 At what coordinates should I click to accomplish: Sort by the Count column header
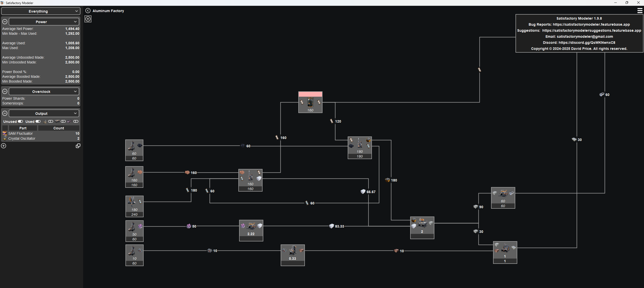pos(59,128)
